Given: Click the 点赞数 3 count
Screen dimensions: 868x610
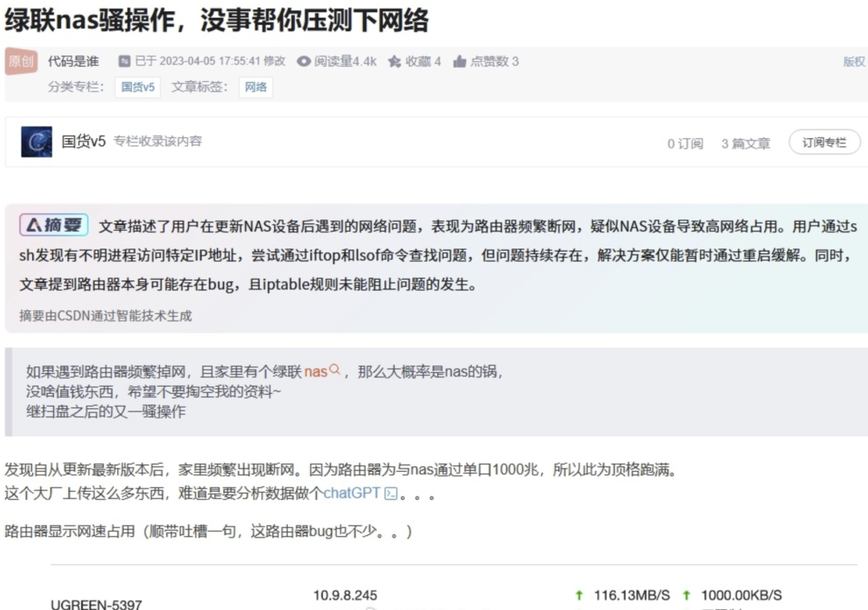Looking at the screenshot, I should tap(494, 61).
